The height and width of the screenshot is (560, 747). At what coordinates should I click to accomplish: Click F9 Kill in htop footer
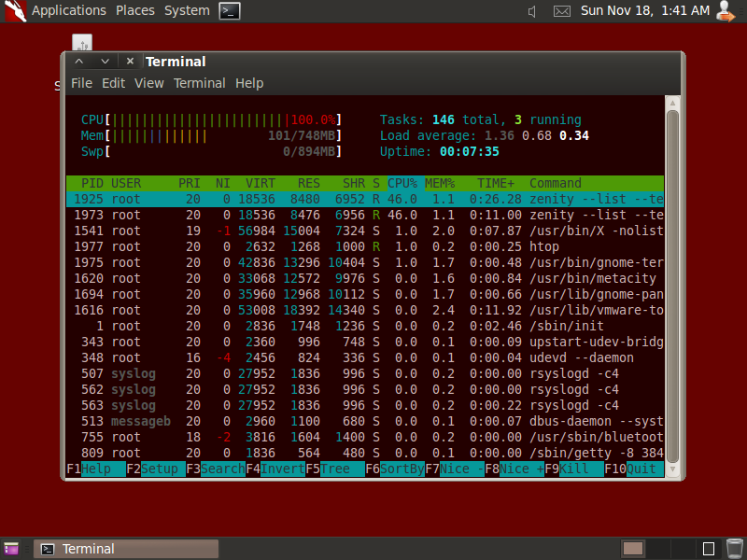574,469
